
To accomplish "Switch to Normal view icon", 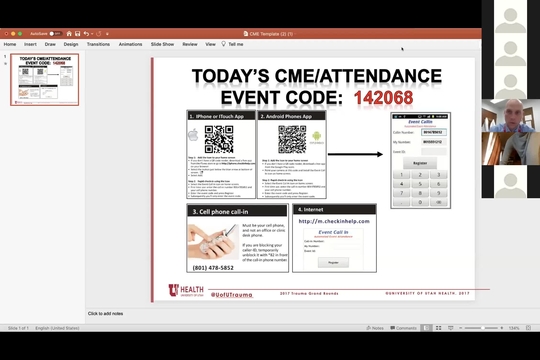I will (x=426, y=328).
